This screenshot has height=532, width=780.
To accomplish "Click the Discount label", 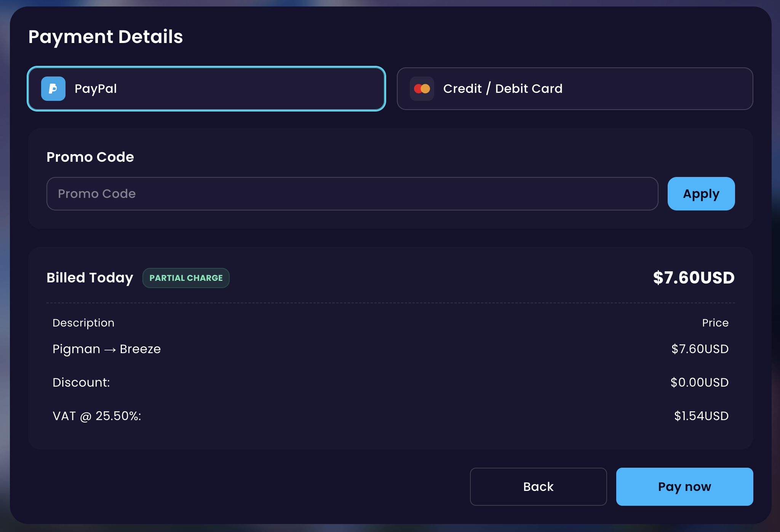I will pyautogui.click(x=81, y=382).
